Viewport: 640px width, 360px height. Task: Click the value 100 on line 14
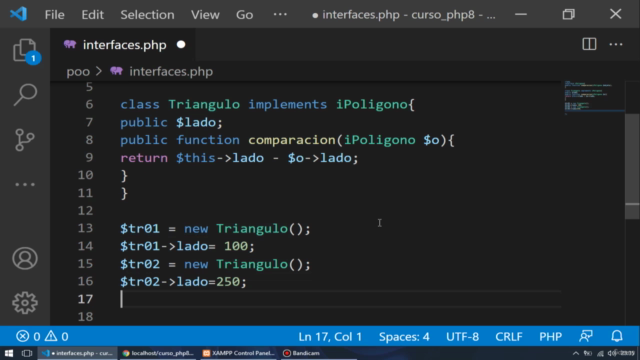pos(236,246)
